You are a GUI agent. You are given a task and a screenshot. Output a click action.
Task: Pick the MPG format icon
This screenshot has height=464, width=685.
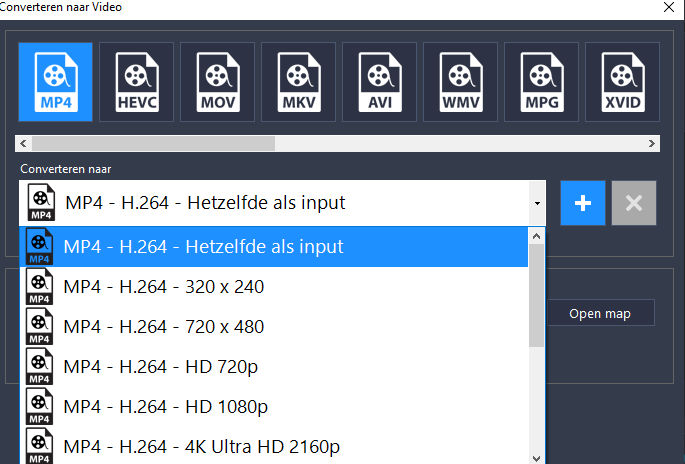542,82
